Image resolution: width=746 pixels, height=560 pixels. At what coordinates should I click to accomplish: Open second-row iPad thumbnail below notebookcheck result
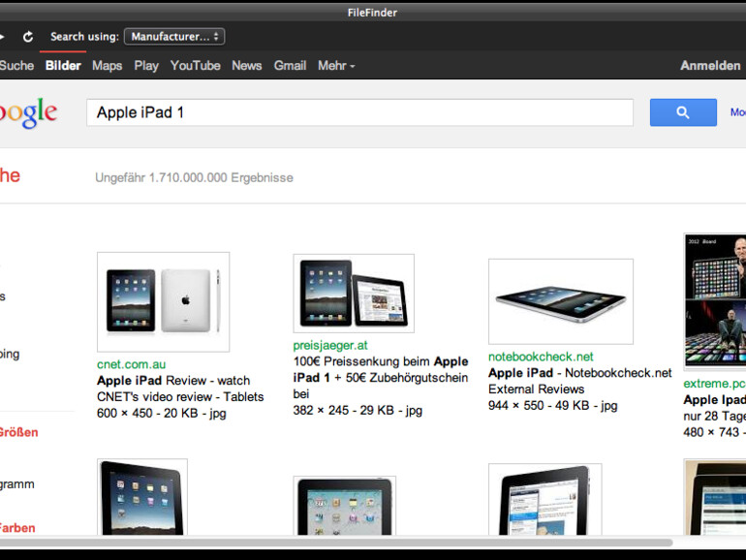tap(544, 500)
